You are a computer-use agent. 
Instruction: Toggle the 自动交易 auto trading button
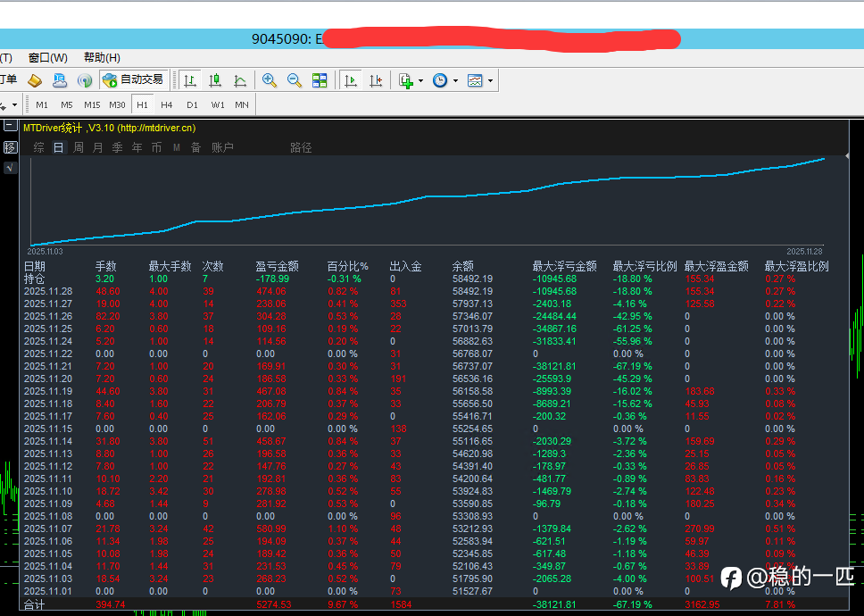click(133, 80)
